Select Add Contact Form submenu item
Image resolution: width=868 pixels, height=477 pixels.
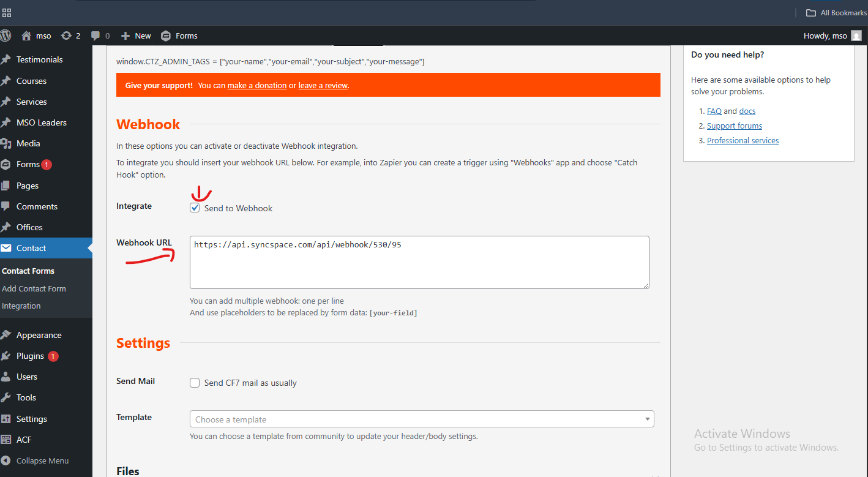pyautogui.click(x=34, y=288)
